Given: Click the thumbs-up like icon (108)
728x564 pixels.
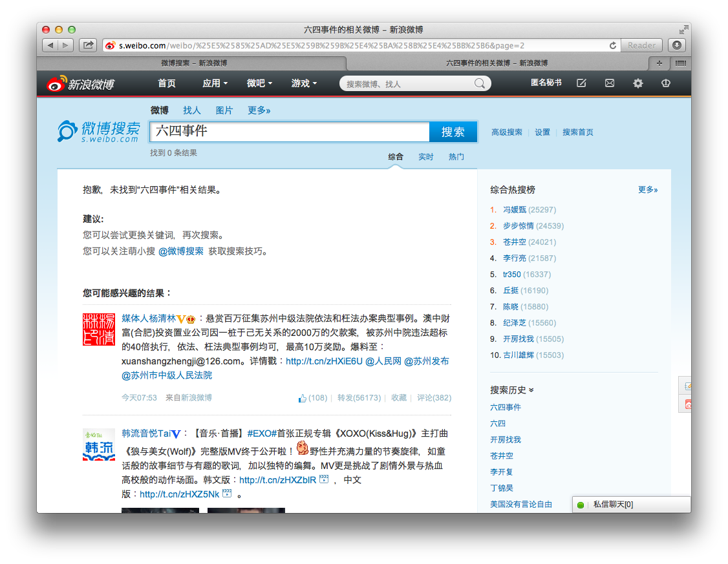Looking at the screenshot, I should (x=302, y=398).
